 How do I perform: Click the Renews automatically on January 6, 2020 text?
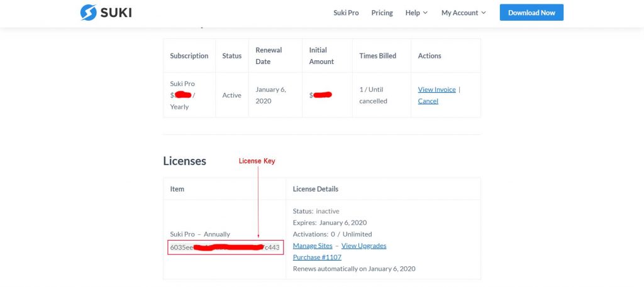pos(354,269)
